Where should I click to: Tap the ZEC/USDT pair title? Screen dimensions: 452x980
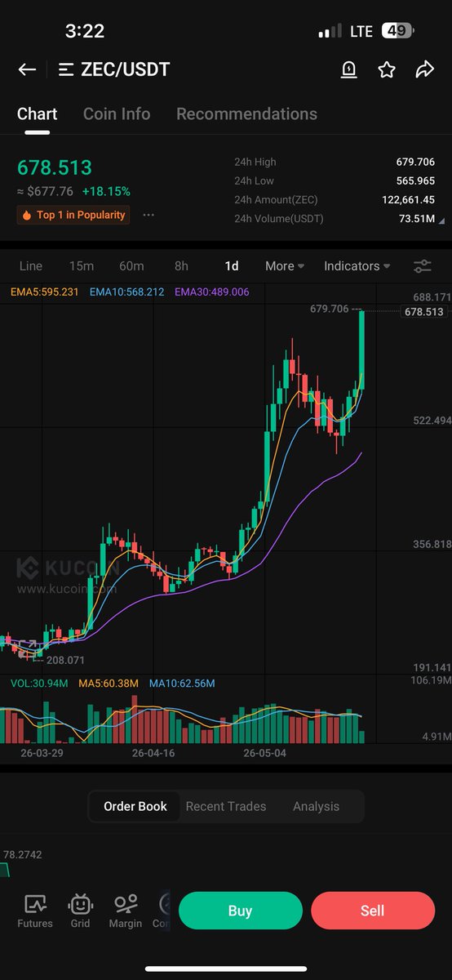tap(126, 70)
